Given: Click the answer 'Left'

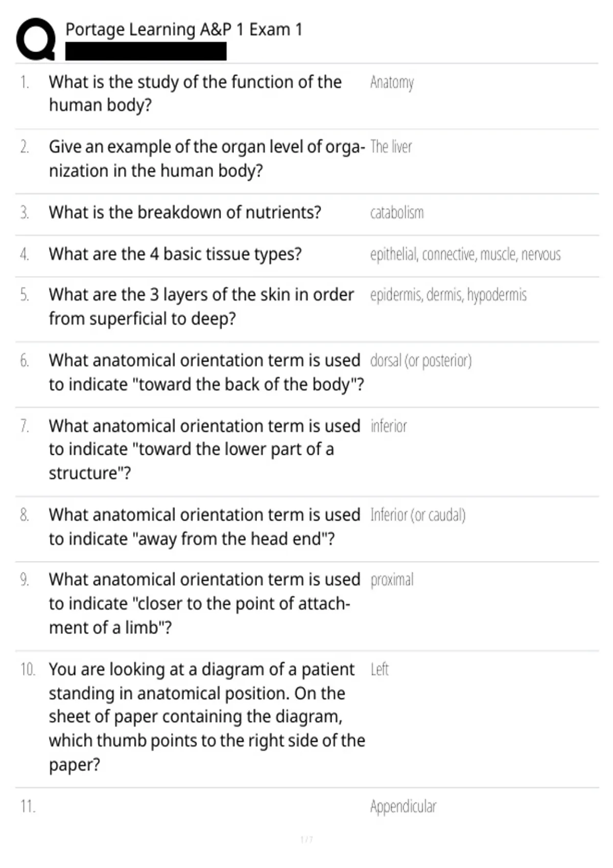Looking at the screenshot, I should coord(380,669).
